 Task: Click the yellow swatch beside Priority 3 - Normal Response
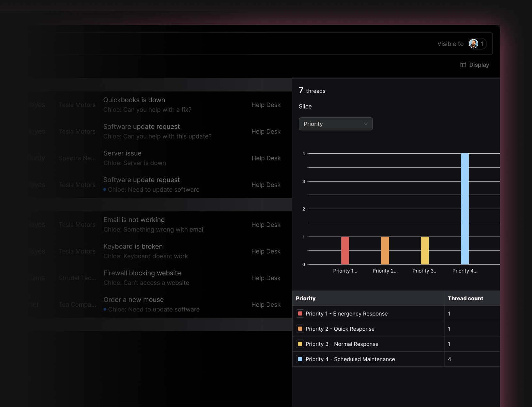300,344
